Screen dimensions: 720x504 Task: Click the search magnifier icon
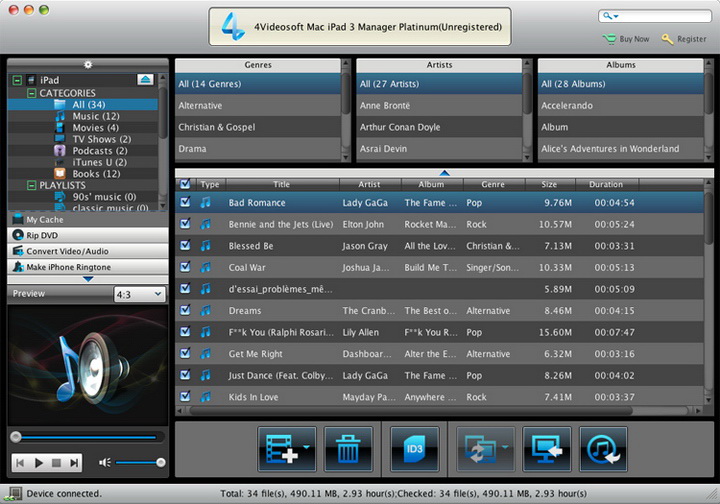point(607,16)
